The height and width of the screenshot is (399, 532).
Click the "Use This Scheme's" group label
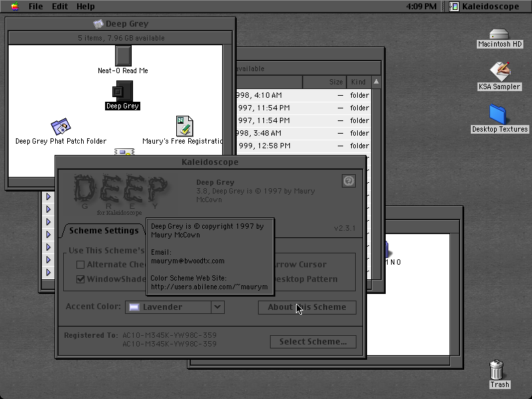point(106,251)
